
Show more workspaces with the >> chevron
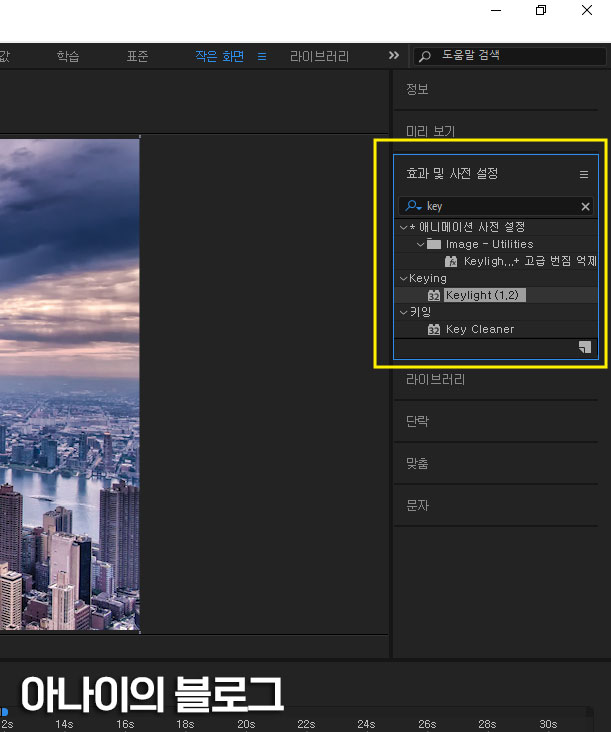click(x=394, y=56)
